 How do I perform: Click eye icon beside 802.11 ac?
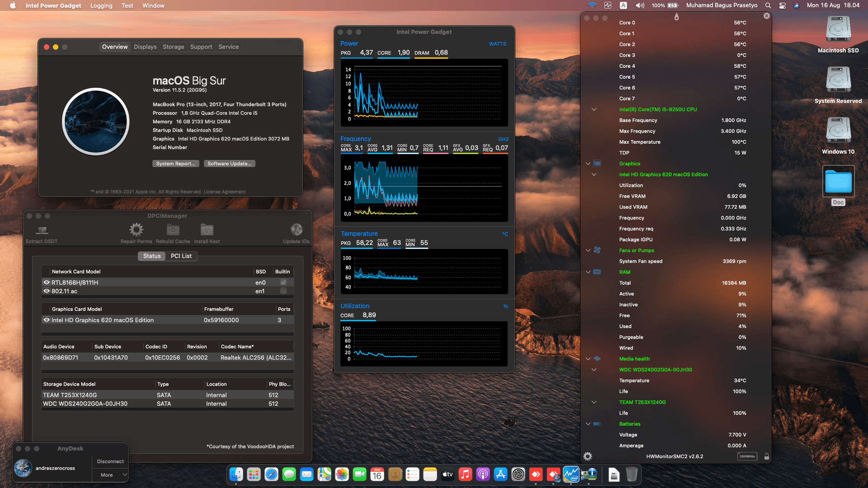pos(46,291)
